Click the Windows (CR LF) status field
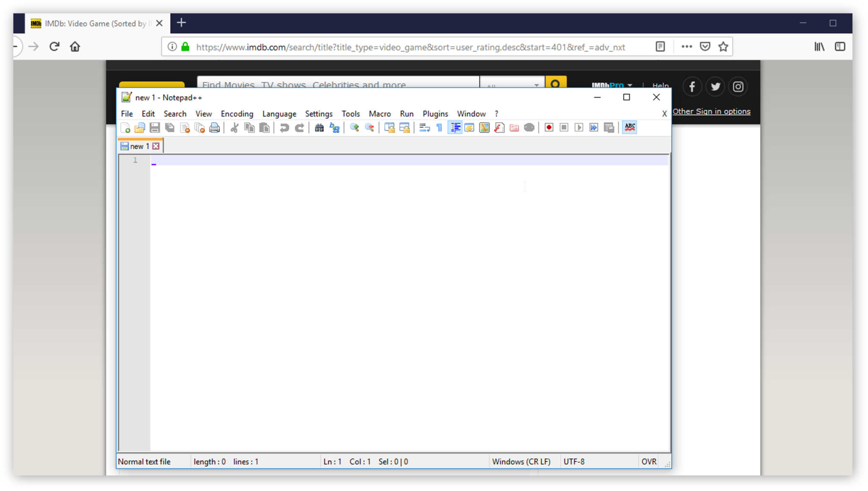Screen dimensions: 868x491 pyautogui.click(x=521, y=461)
